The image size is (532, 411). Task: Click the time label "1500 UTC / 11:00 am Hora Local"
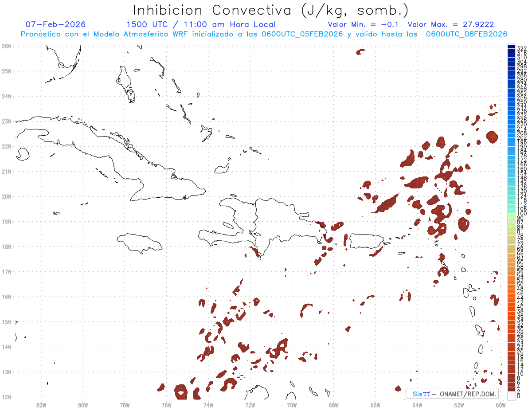pos(201,24)
